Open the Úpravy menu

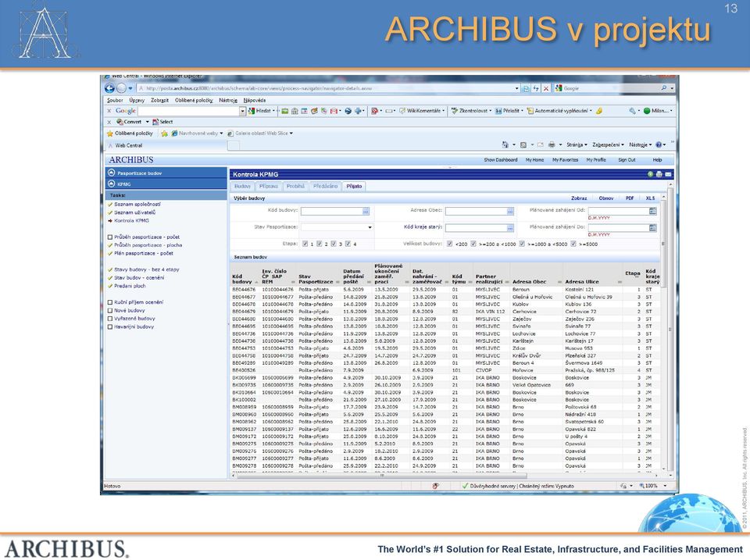click(x=137, y=101)
